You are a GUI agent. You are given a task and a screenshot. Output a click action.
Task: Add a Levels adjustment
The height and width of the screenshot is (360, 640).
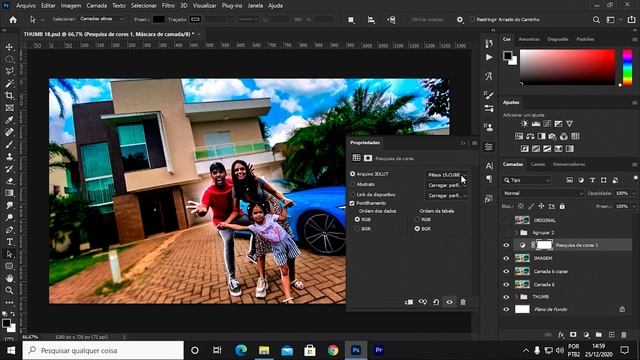(x=536, y=124)
